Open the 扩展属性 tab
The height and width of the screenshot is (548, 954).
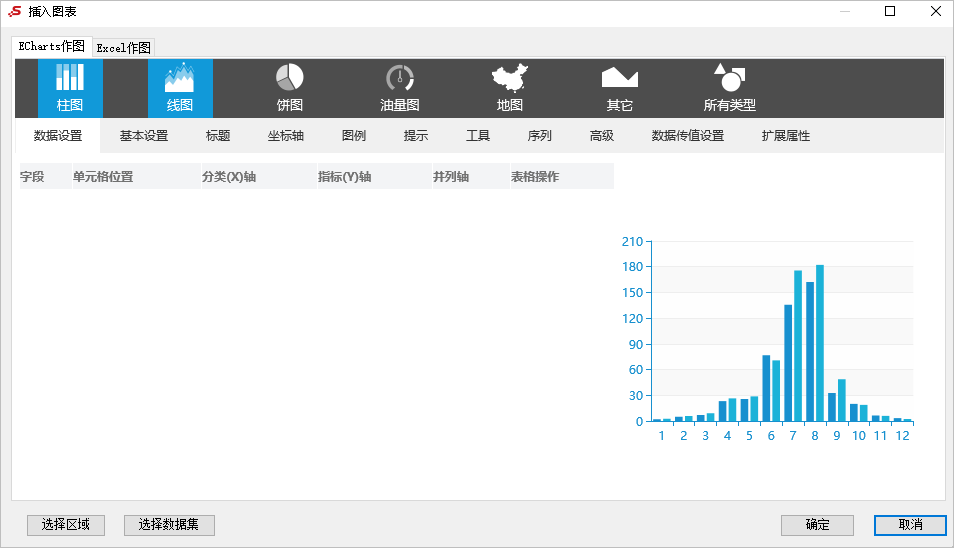pyautogui.click(x=786, y=136)
